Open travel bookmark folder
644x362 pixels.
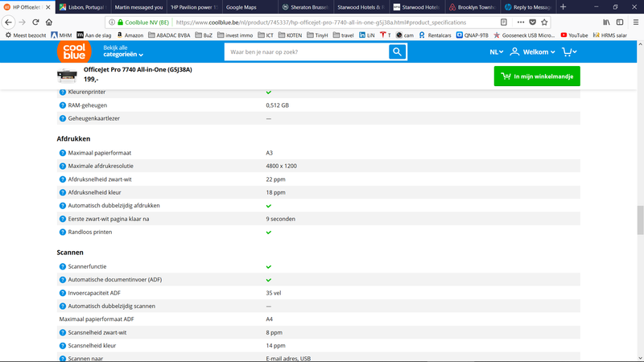(x=343, y=35)
